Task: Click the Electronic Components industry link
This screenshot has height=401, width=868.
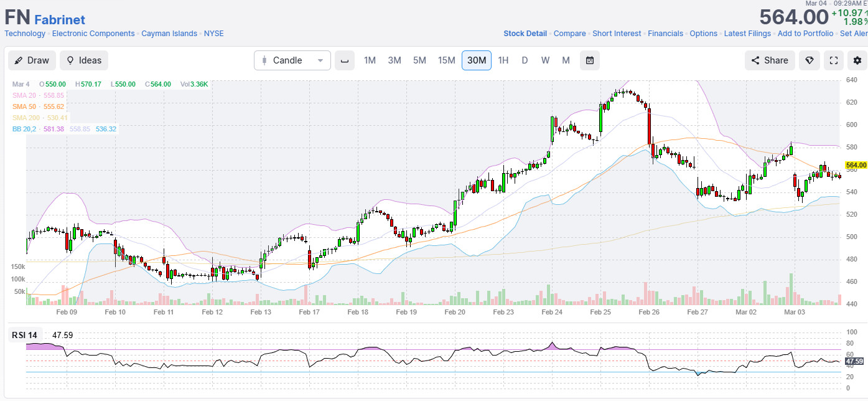Action: 93,34
